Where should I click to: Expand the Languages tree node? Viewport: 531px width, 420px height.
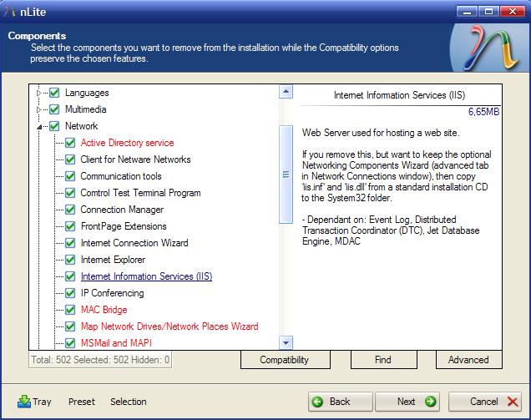click(38, 93)
